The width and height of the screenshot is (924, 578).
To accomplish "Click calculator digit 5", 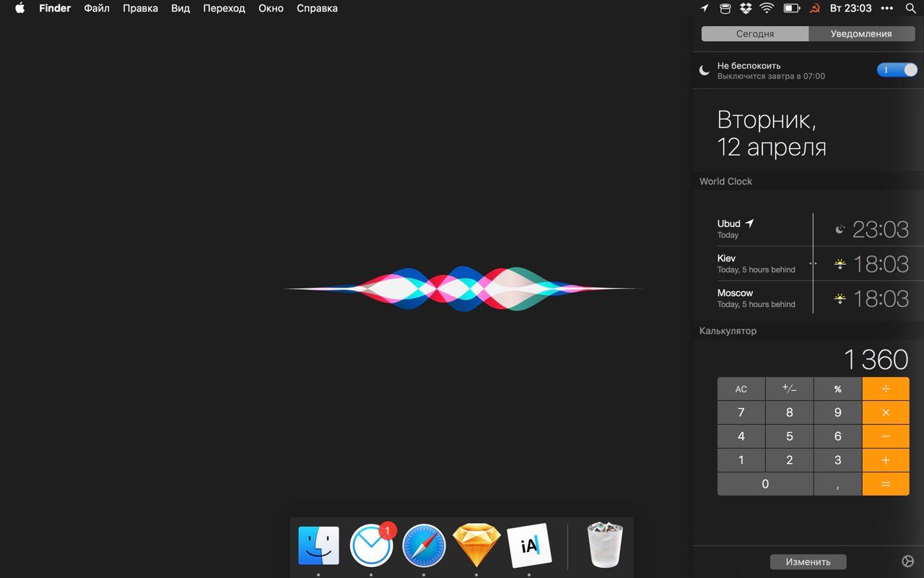I will [x=789, y=436].
